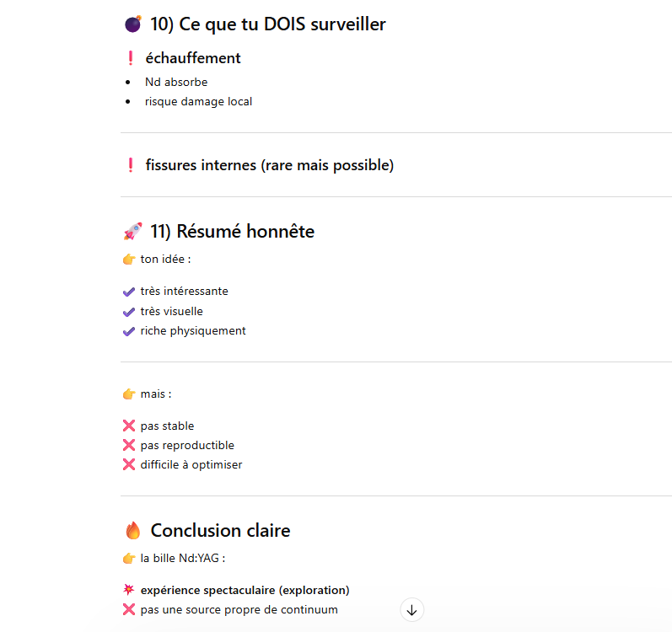This screenshot has height=632, width=672.
Task: Click the red X beside 'pas une source propre'
Action: click(129, 609)
